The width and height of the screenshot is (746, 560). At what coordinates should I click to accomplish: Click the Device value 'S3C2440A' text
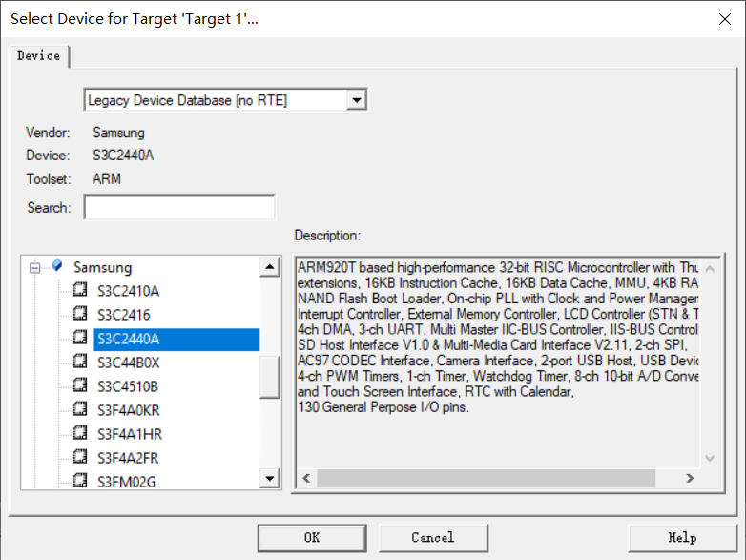[x=123, y=156]
